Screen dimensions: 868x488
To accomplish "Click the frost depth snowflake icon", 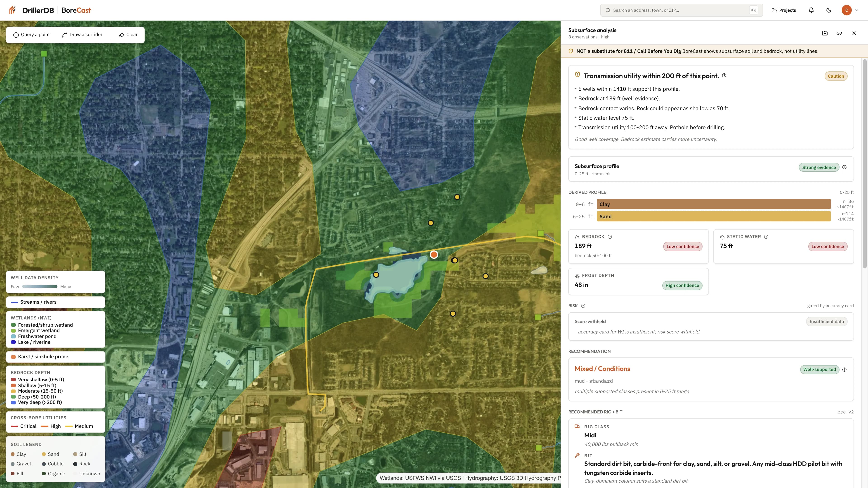I will 577,276.
